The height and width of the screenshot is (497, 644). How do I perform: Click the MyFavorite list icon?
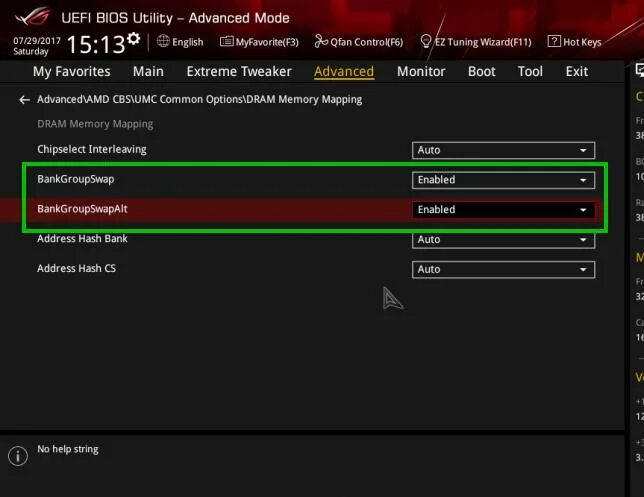[x=226, y=41]
